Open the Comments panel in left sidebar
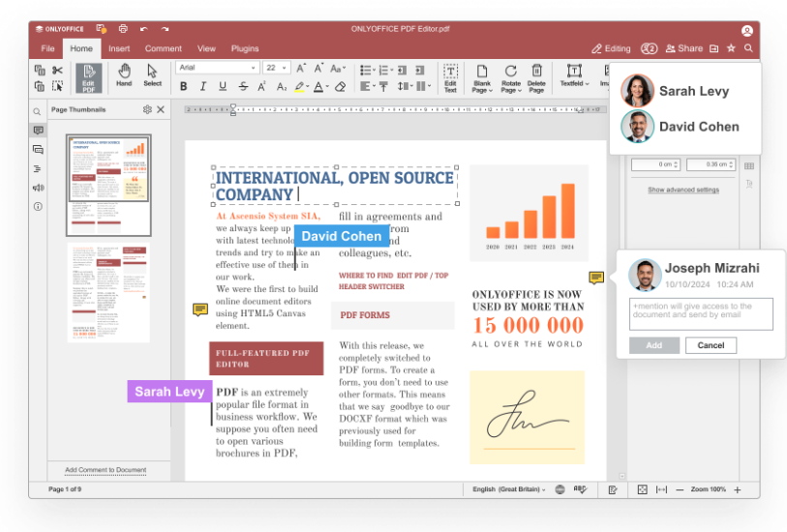Viewport: 787px width, 532px height. [x=38, y=131]
